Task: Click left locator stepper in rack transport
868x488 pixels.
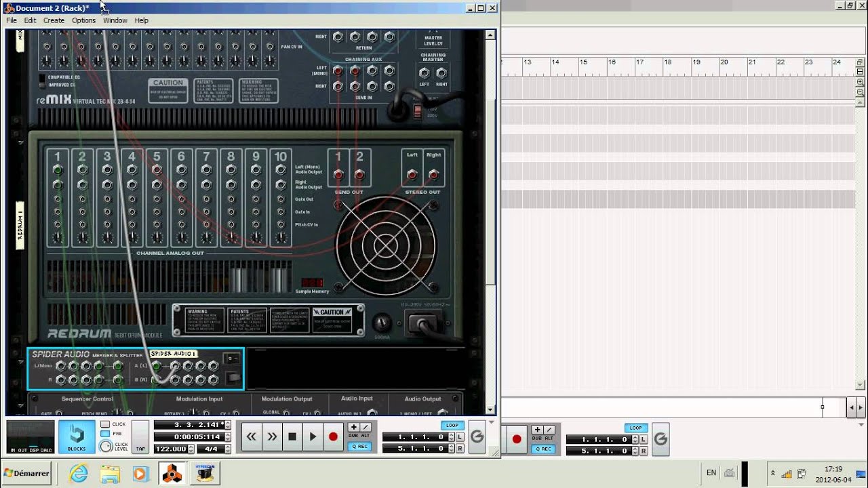Action: point(451,437)
